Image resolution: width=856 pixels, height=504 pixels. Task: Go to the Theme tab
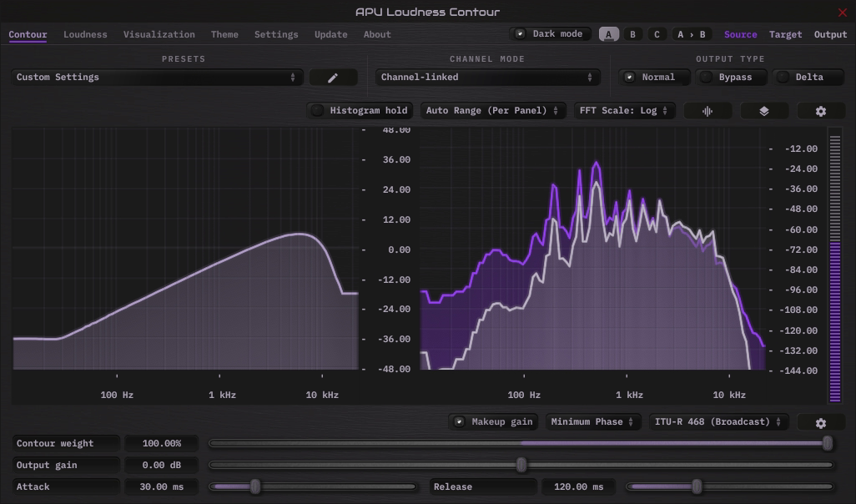(224, 34)
